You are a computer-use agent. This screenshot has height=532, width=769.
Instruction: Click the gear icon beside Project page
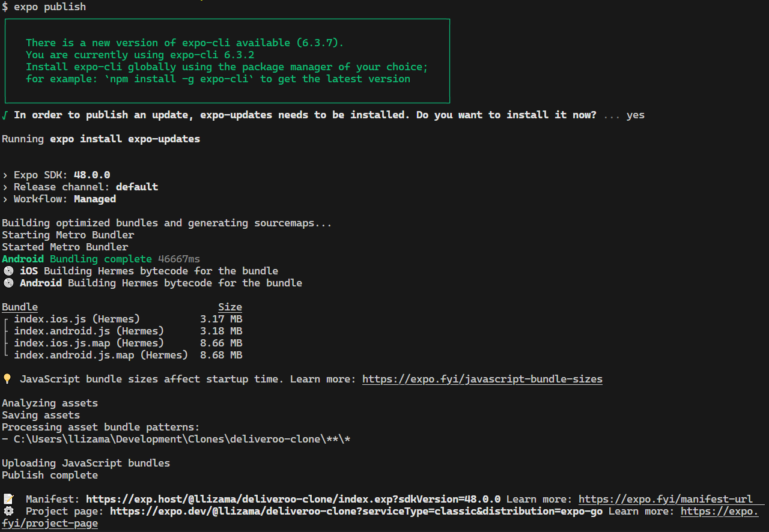click(x=8, y=511)
